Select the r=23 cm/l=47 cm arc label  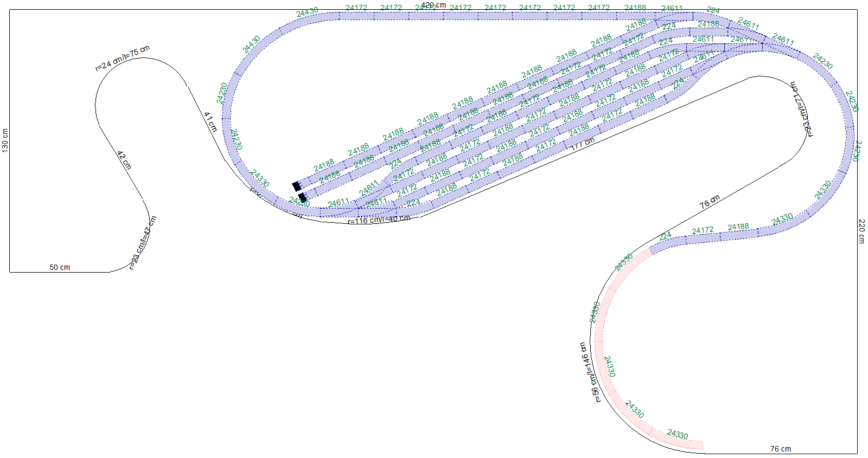click(x=143, y=243)
